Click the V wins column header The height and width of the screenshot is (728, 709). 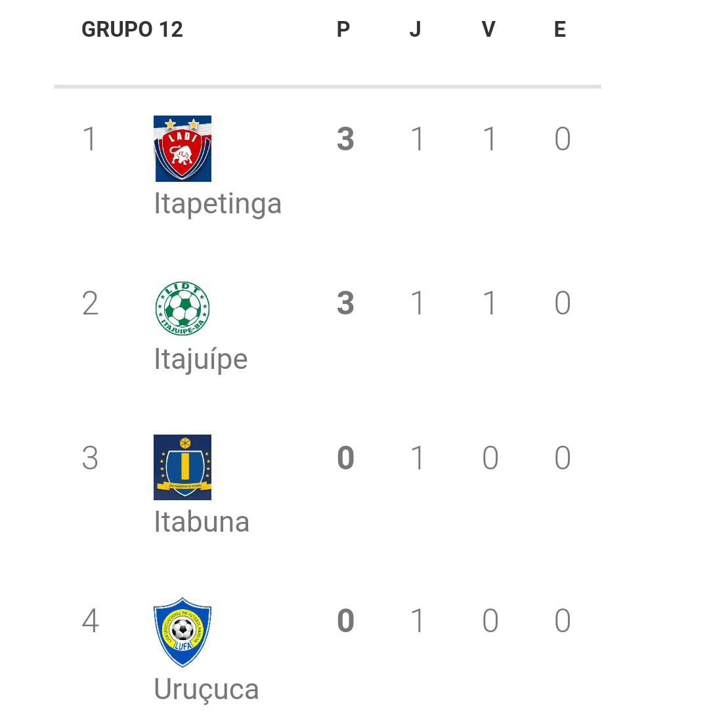[488, 30]
